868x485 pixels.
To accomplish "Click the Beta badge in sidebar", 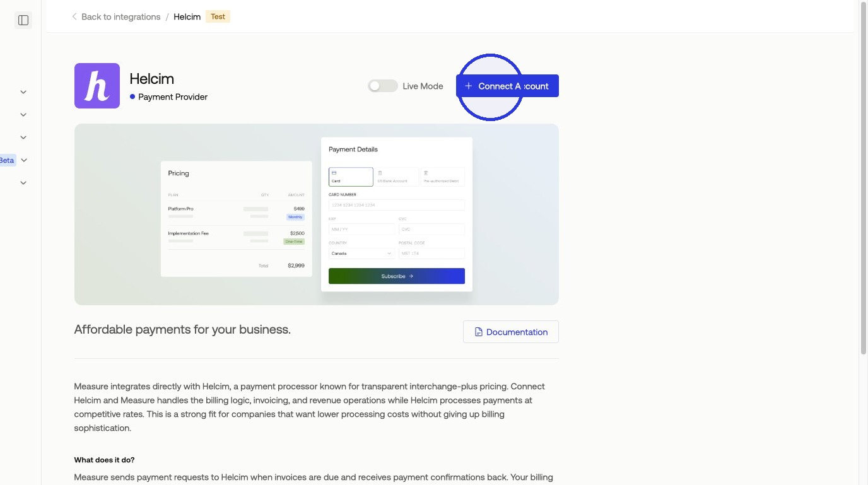I will pos(7,160).
